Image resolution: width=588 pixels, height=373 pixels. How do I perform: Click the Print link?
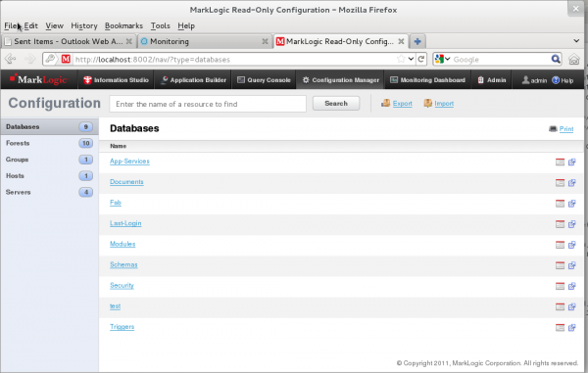[566, 129]
